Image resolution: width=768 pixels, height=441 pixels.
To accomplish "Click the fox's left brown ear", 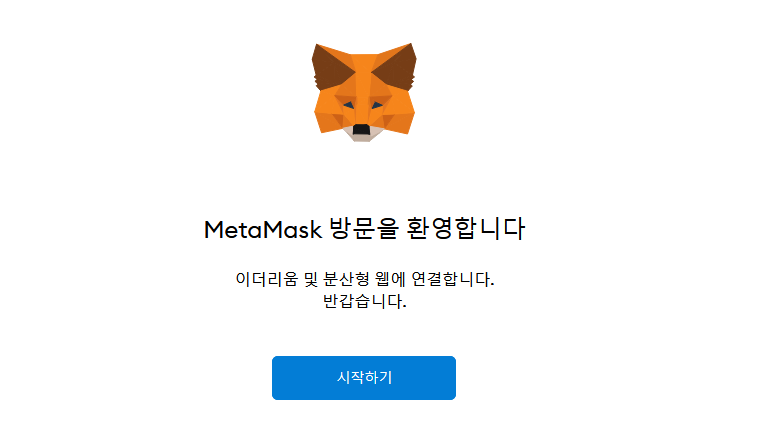I will coord(330,68).
